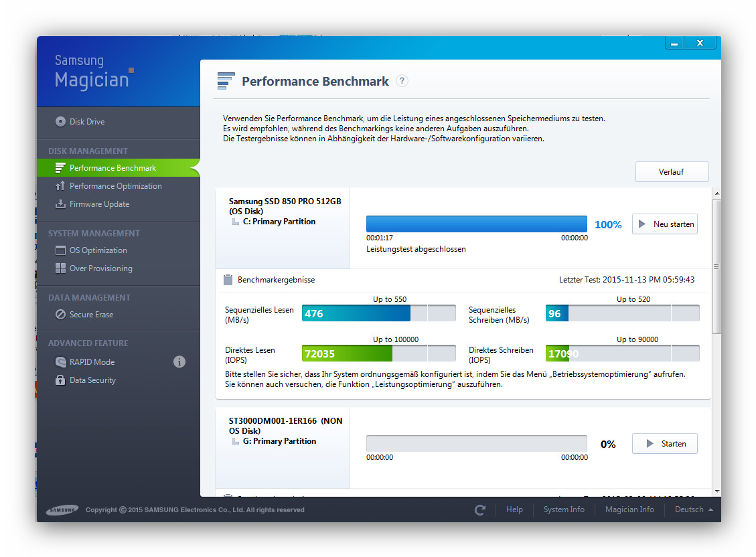Click the Firmware Update download icon

(60, 204)
